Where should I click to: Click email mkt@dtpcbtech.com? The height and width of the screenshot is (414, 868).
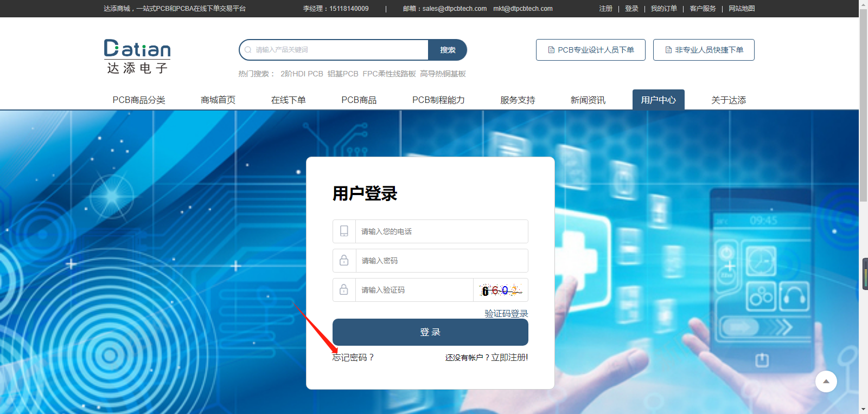[x=523, y=9]
